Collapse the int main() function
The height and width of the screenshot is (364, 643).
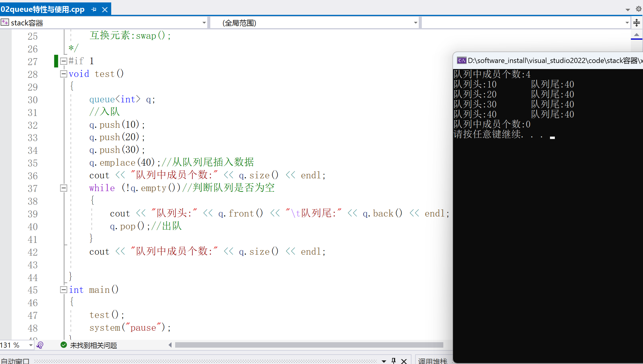tap(63, 290)
